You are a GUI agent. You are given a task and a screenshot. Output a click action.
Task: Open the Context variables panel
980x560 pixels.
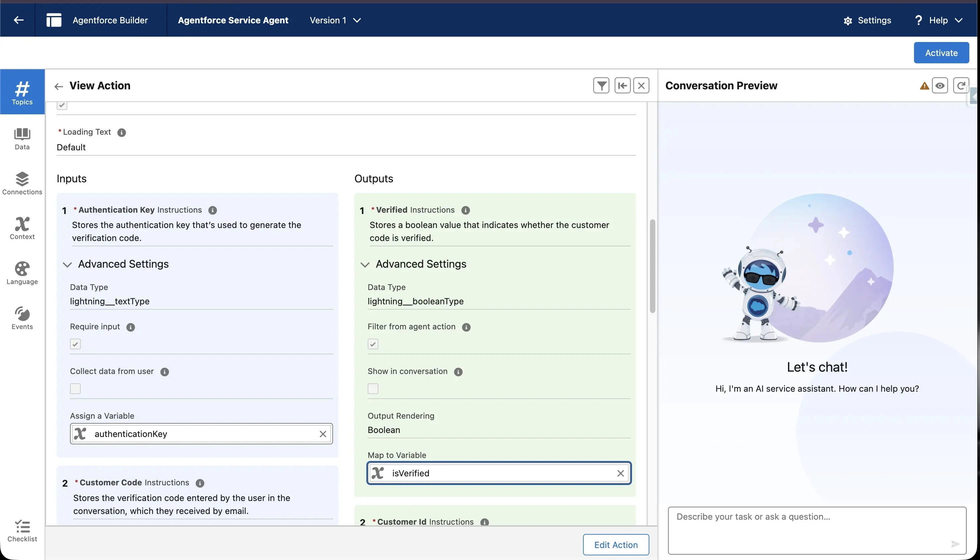click(x=22, y=228)
